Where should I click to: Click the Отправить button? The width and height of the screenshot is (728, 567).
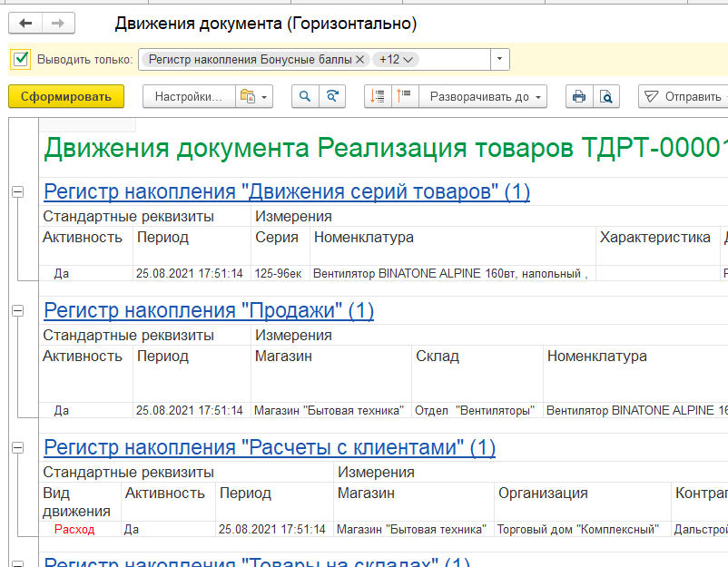coord(684,96)
